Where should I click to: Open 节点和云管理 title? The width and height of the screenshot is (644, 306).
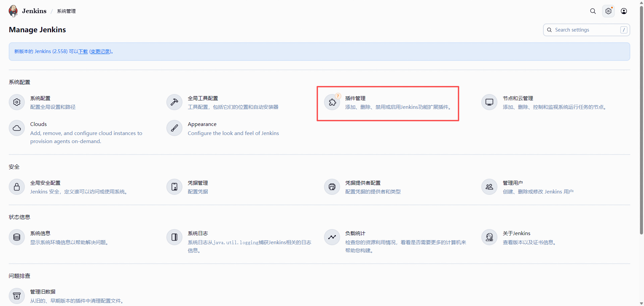tap(518, 98)
